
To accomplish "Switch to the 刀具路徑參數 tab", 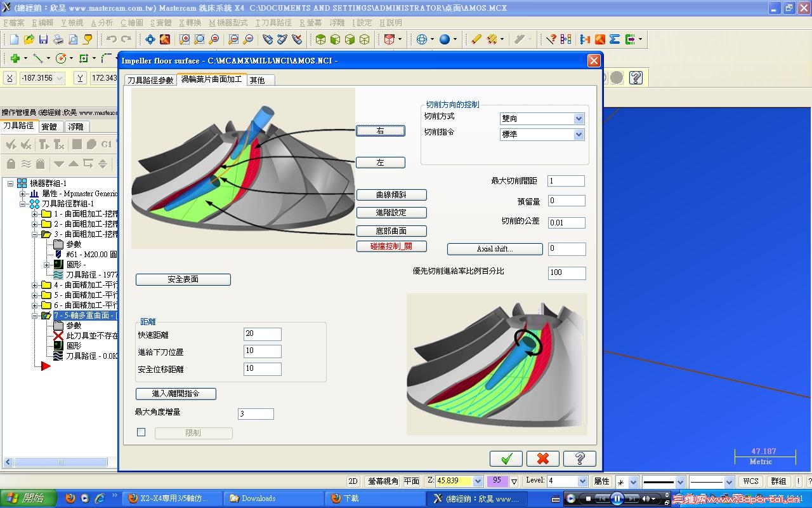I will [150, 81].
